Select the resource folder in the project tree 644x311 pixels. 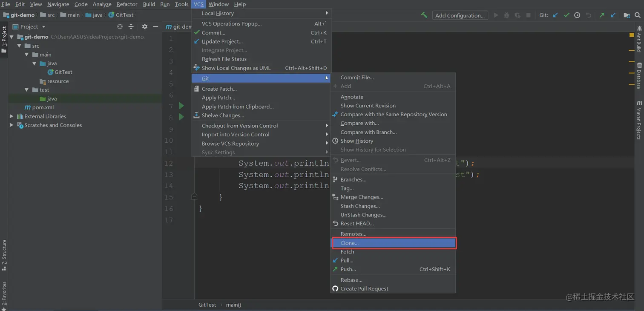coord(54,81)
